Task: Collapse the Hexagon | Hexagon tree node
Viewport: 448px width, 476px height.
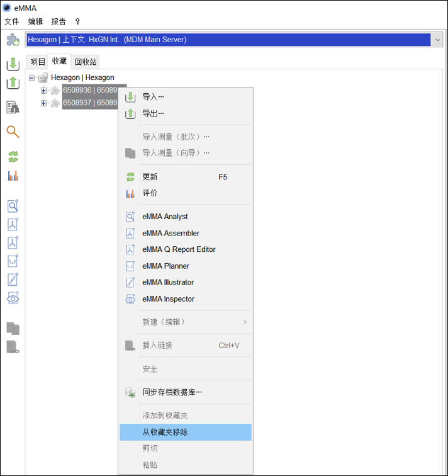Action: (x=31, y=78)
